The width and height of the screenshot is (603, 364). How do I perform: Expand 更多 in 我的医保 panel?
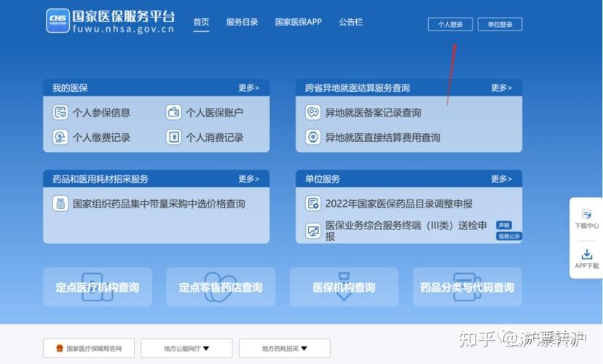(x=249, y=88)
